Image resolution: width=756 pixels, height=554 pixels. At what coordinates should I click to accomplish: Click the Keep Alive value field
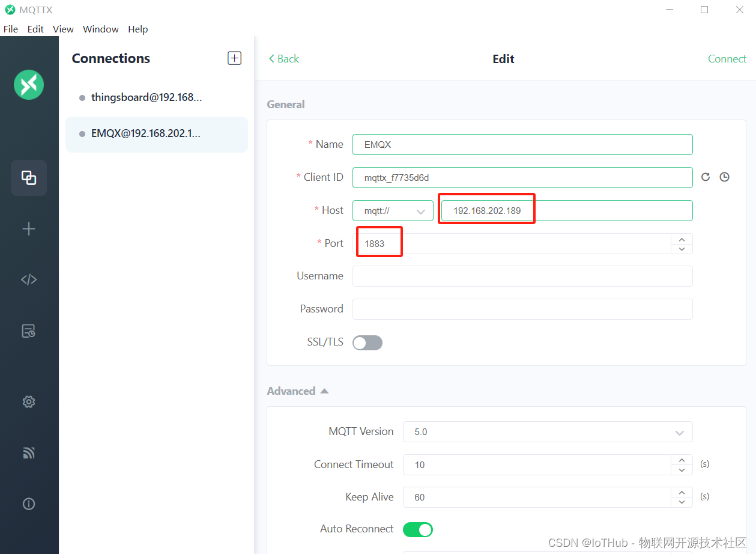(x=537, y=498)
